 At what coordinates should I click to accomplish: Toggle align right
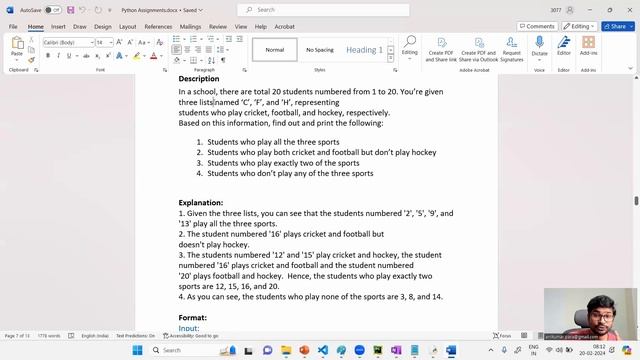click(198, 50)
